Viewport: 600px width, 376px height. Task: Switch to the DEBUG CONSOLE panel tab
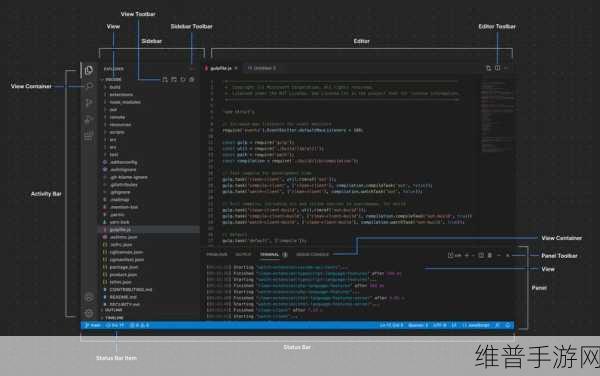click(313, 254)
